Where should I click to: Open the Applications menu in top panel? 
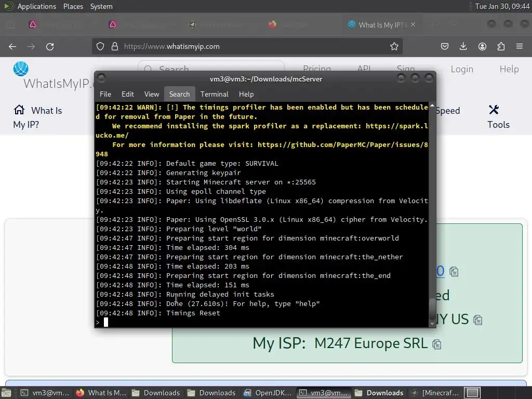click(37, 6)
